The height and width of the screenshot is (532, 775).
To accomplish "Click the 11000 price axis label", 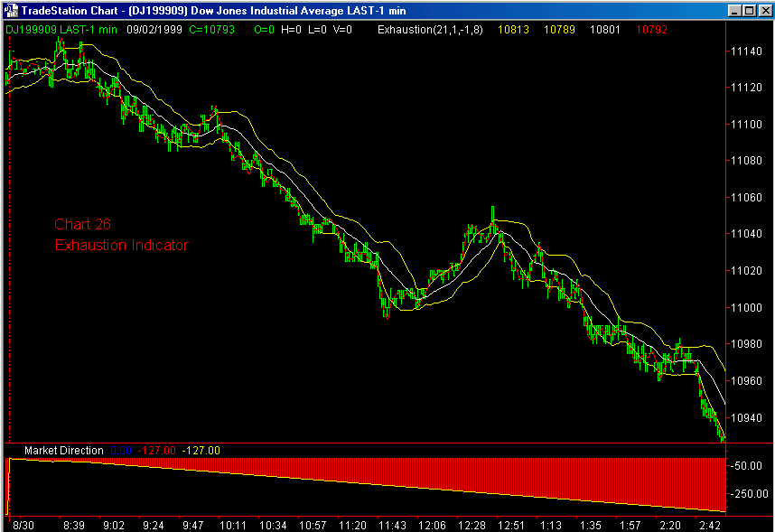I will tap(746, 307).
